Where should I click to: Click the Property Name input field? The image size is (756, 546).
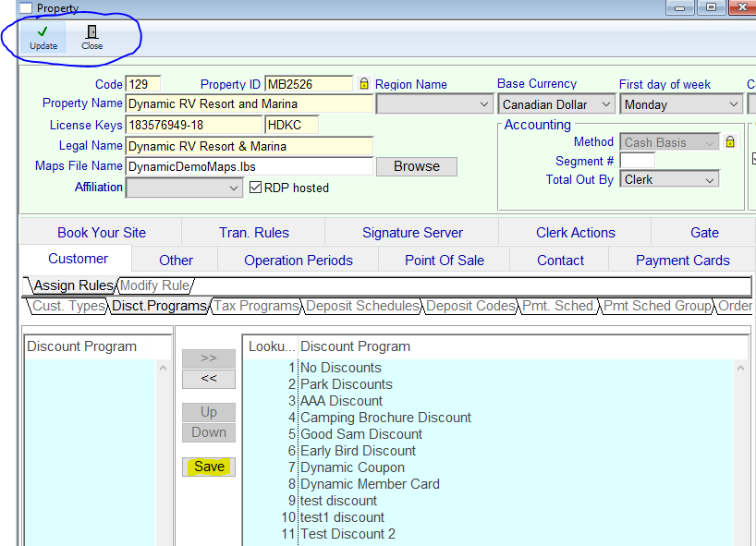tap(250, 103)
